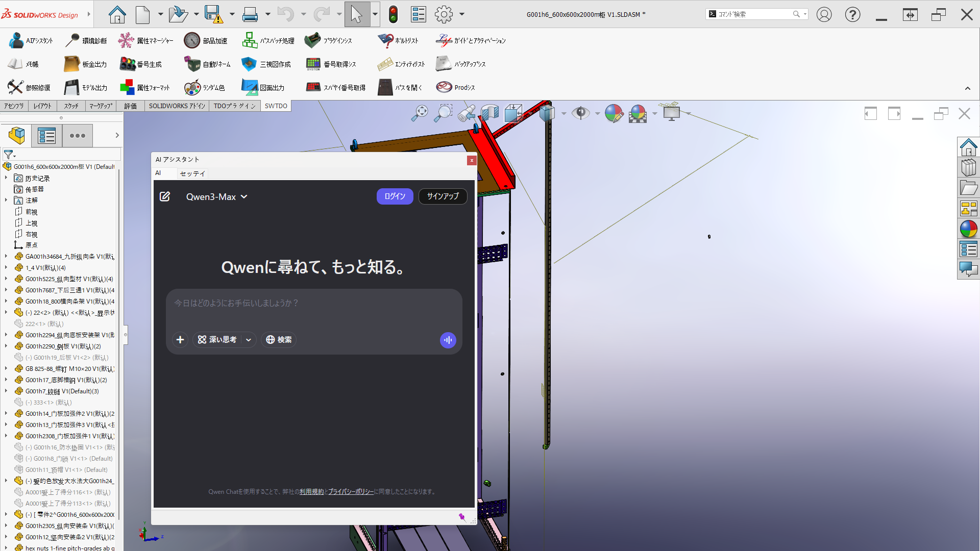
Task: Toggle the 検索 web search option
Action: pos(279,340)
